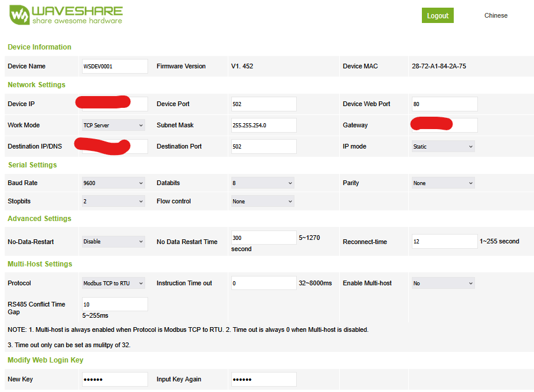This screenshot has height=392, width=534.
Task: Select the Subnet Mask input field
Action: pos(264,125)
